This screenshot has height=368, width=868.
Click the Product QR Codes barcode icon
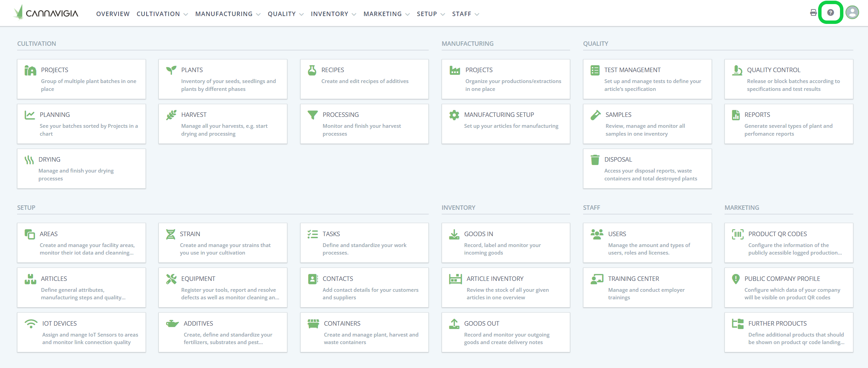[737, 234]
